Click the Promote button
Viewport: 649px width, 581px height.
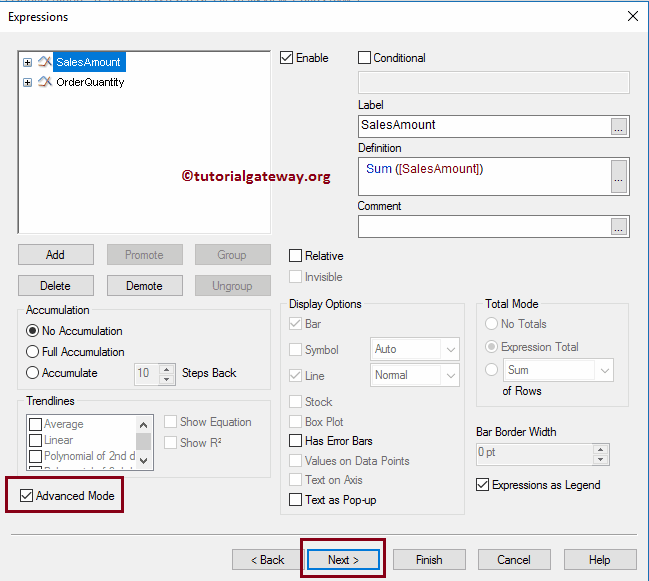pos(145,254)
